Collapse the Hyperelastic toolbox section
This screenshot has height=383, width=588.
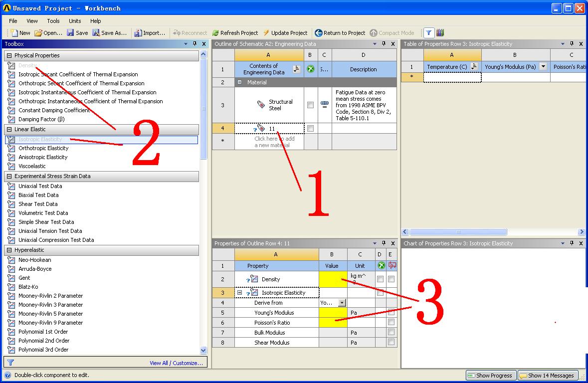[9, 250]
